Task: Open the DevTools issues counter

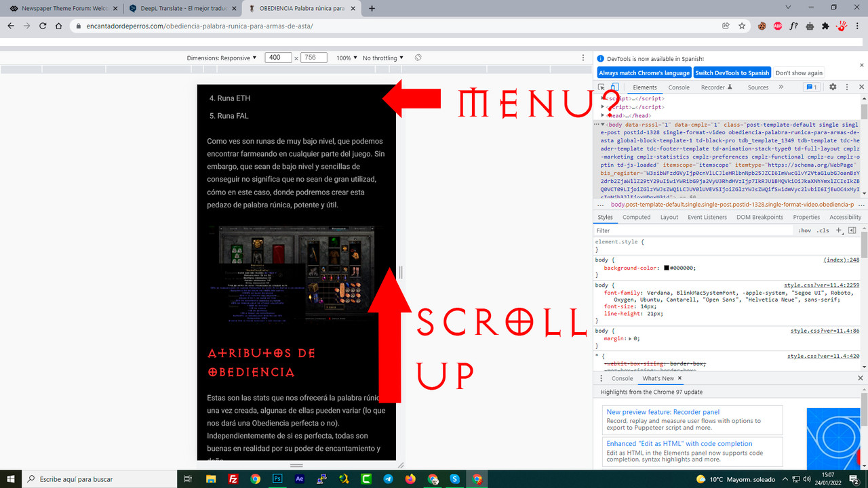Action: click(811, 87)
